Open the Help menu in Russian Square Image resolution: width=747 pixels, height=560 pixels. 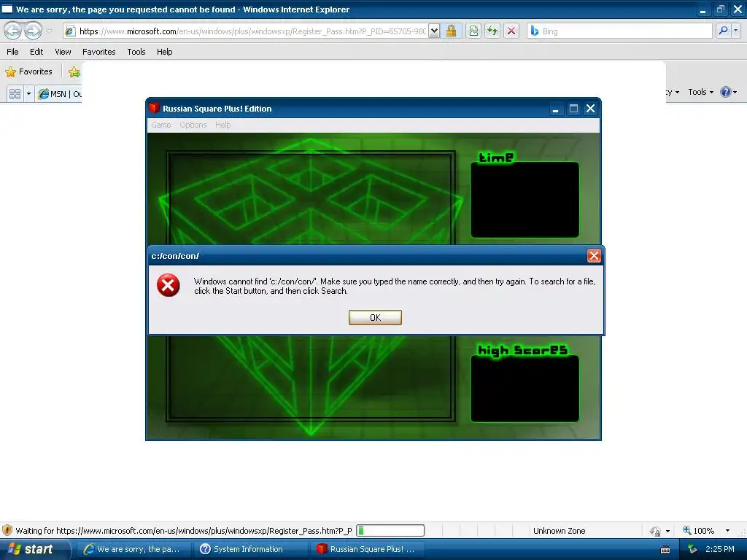(222, 125)
